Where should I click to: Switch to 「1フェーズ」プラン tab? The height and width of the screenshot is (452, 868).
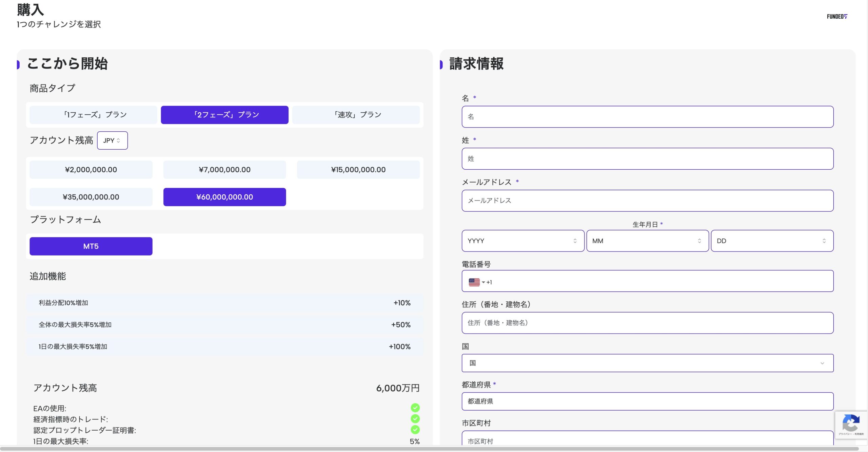coord(93,115)
